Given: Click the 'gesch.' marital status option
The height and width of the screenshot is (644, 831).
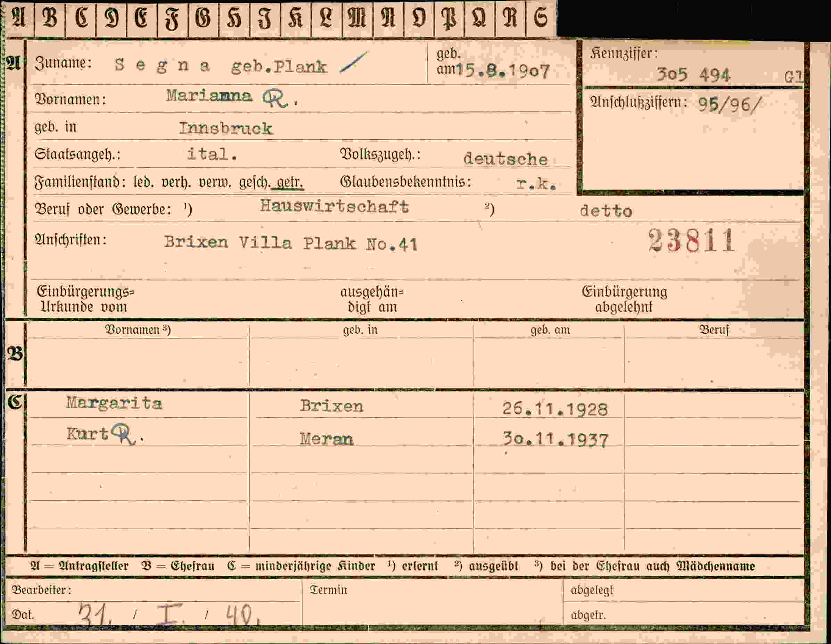Looking at the screenshot, I should [x=255, y=183].
